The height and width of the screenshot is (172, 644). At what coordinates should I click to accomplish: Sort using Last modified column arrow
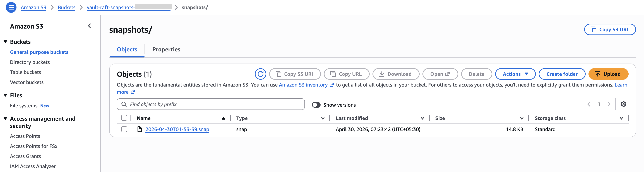(x=422, y=118)
